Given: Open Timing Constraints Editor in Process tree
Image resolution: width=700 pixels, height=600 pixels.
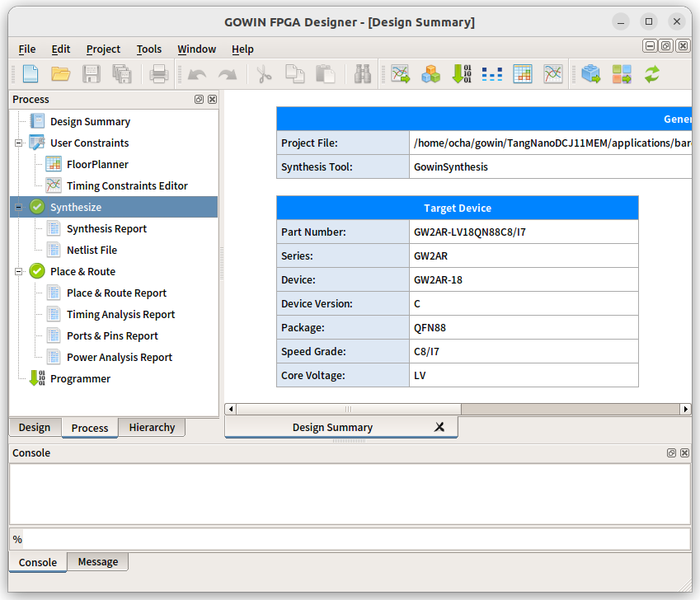Looking at the screenshot, I should (x=127, y=186).
